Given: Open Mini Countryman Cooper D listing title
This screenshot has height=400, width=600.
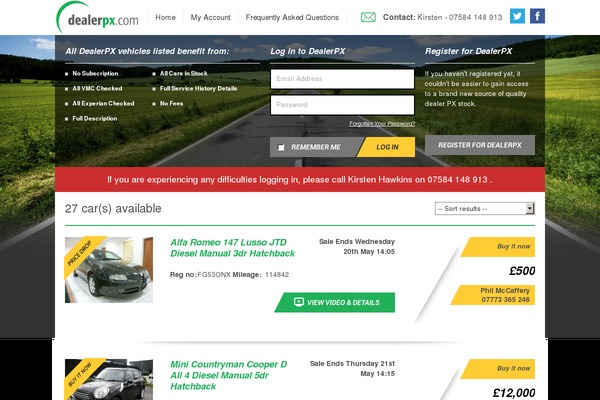Looking at the screenshot, I should coord(228,375).
